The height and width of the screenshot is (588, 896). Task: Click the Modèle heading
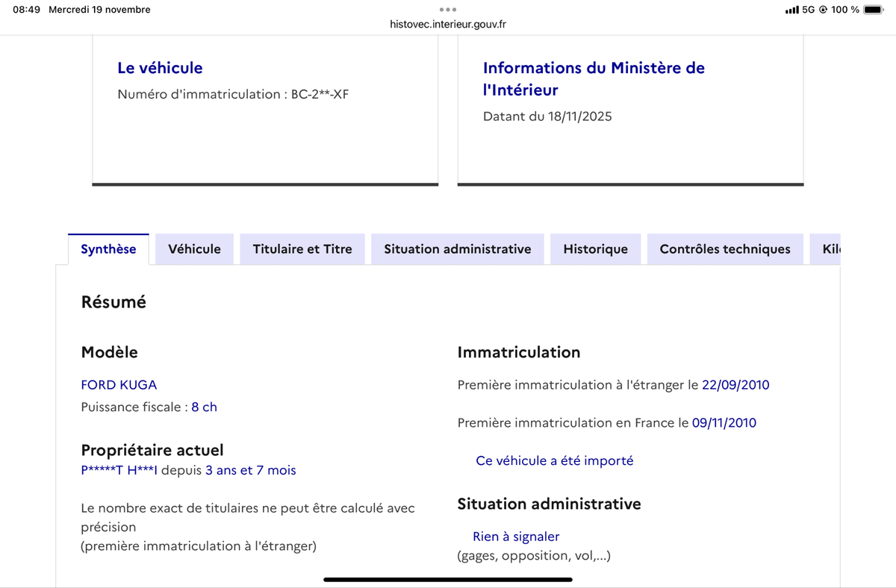pos(109,352)
